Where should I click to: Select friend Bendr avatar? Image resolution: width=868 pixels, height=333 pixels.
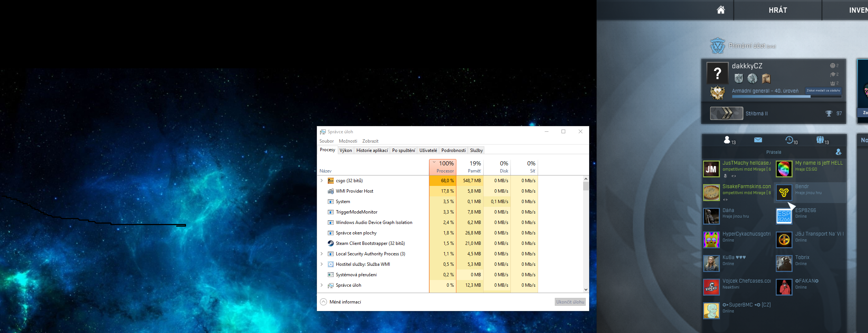pyautogui.click(x=784, y=193)
